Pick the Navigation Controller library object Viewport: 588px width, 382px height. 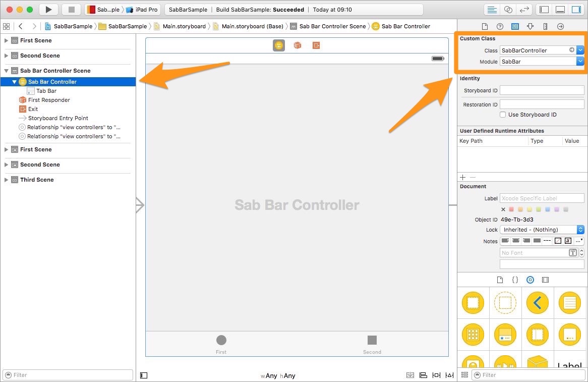coord(537,302)
